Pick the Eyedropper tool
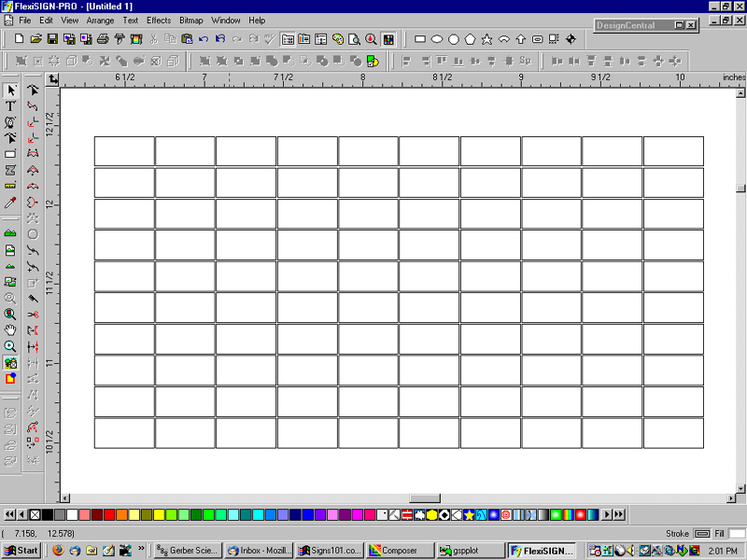747x560 pixels. [10, 203]
